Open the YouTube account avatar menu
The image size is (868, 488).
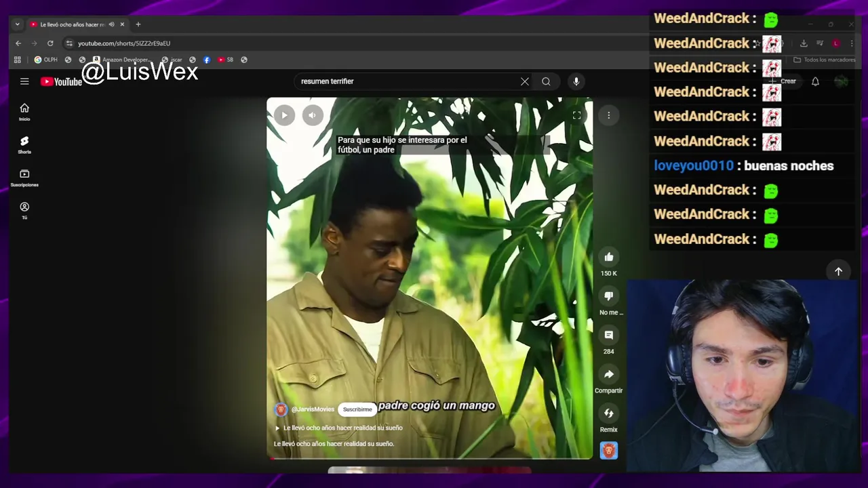(x=842, y=81)
